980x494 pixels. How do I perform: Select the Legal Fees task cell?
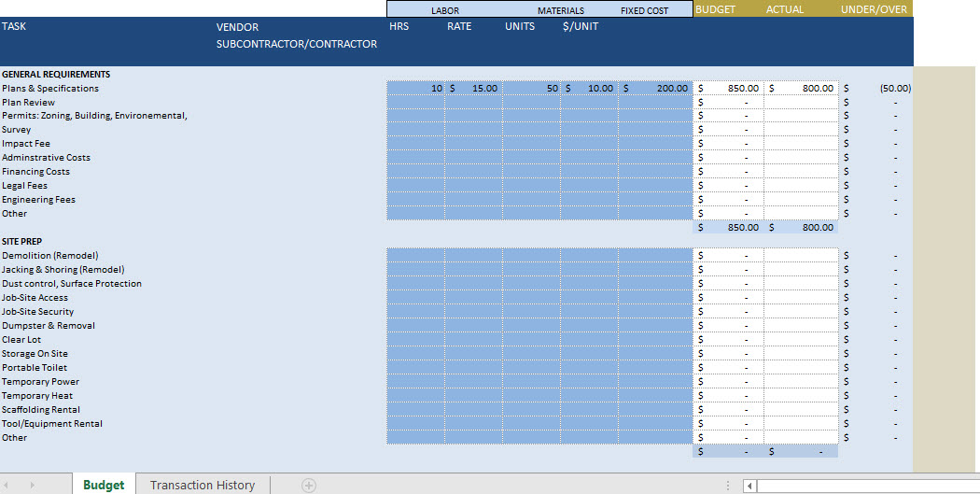tap(24, 186)
